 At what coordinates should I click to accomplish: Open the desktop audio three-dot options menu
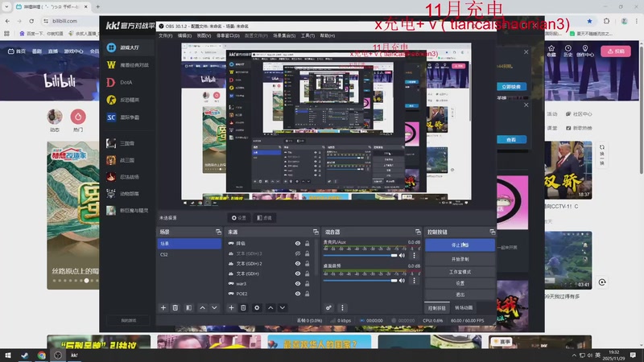coord(414,281)
